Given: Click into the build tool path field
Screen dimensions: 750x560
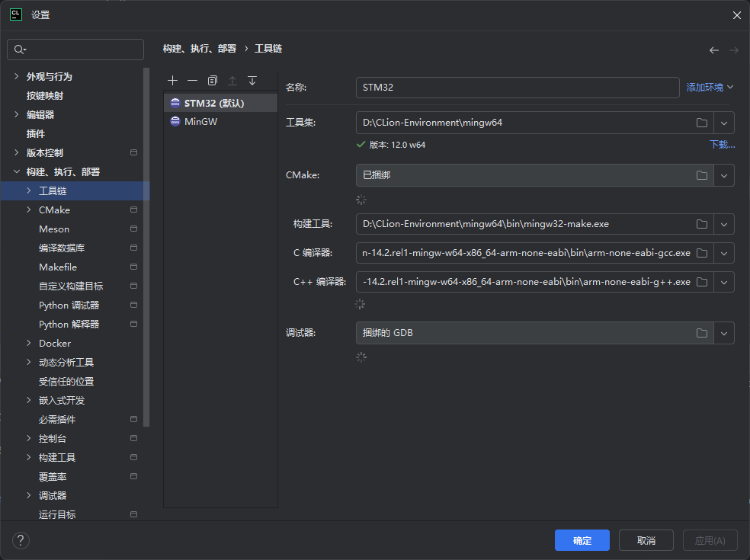Looking at the screenshot, I should pos(525,224).
